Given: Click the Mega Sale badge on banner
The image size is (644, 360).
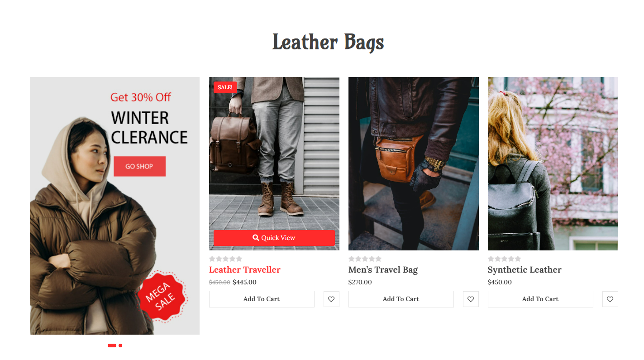Looking at the screenshot, I should (163, 297).
